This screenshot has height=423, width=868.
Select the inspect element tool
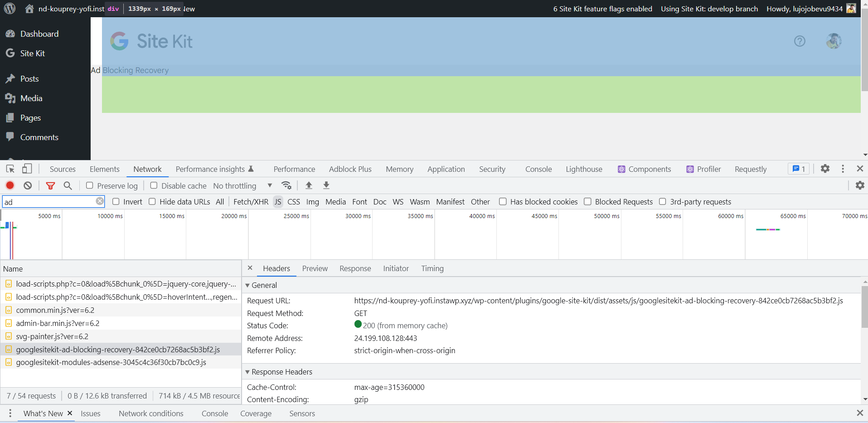click(x=9, y=169)
